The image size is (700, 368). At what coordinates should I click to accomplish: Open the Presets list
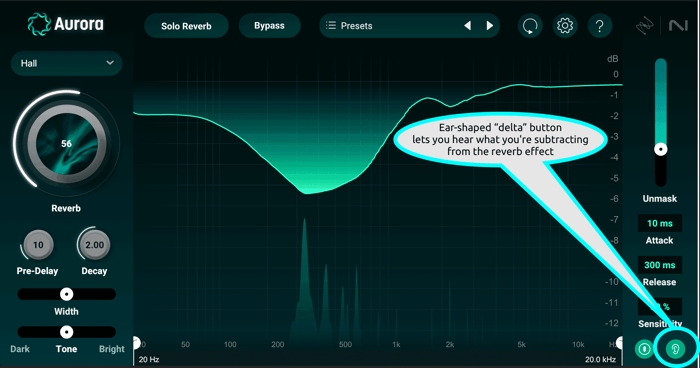point(409,26)
